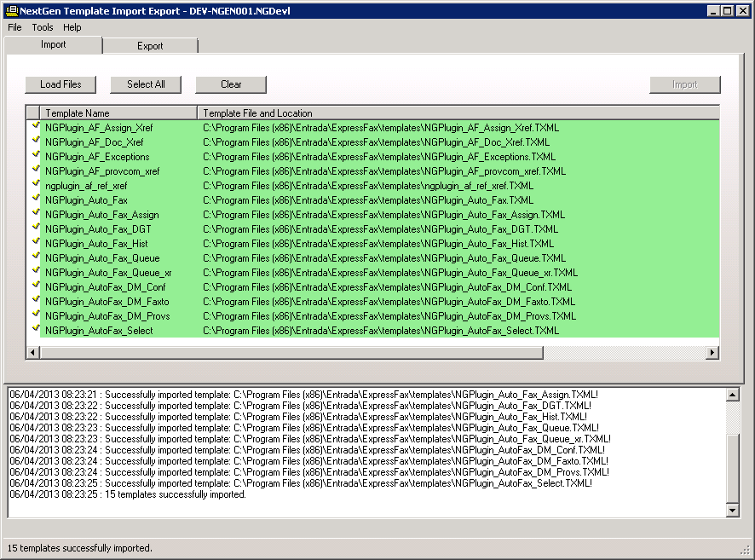Sort by Template Name column header

tap(118, 113)
